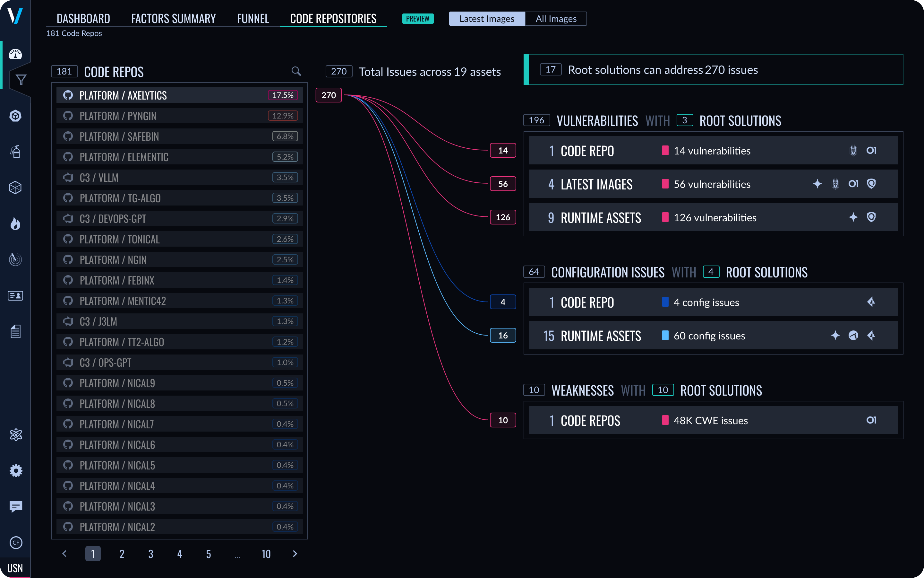Open the dashboard gauge icon in sidebar
The image size is (924, 578).
[15, 54]
